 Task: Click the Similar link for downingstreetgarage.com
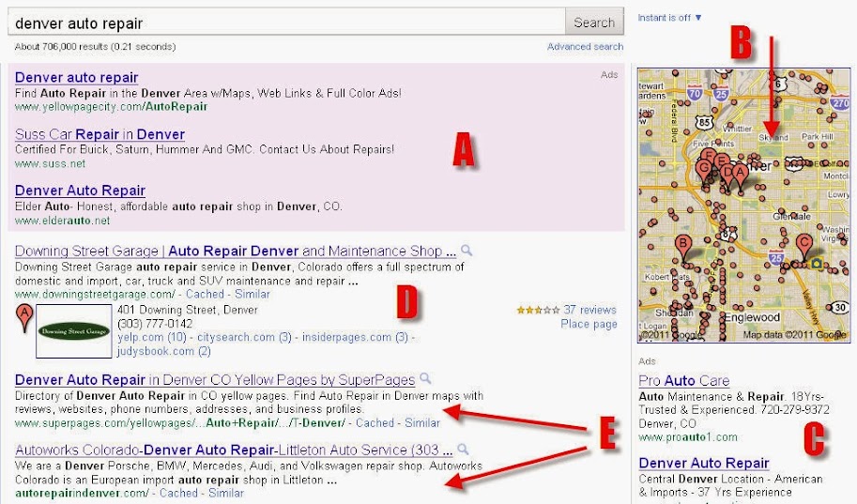pos(253,294)
